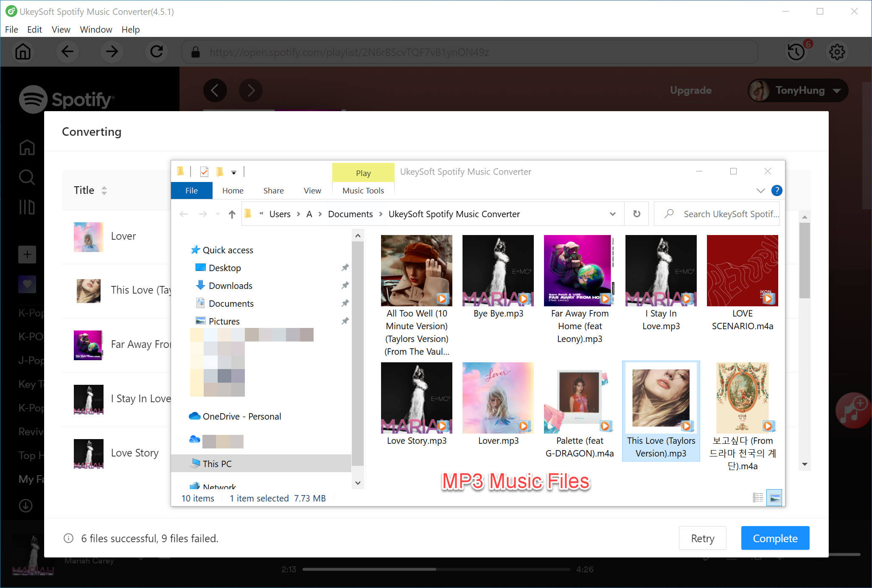This screenshot has height=588, width=872.
Task: Click the navigation back arrow in File Explorer
Action: click(185, 214)
